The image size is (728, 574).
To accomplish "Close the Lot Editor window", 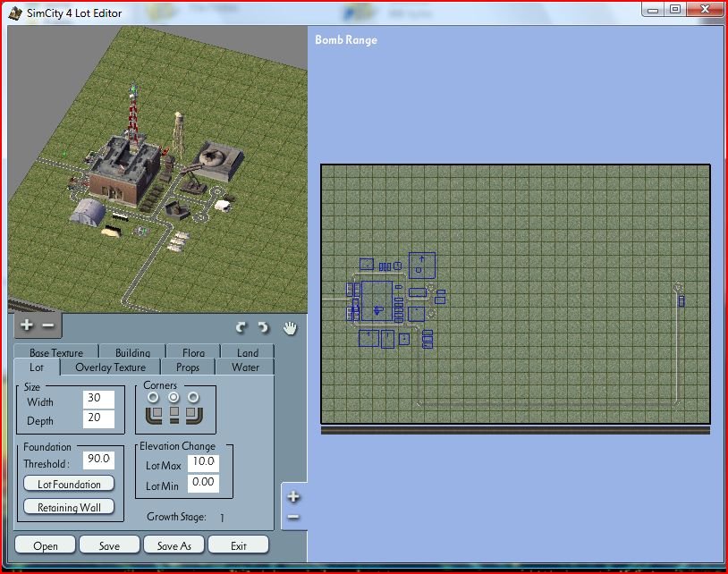I will point(705,10).
